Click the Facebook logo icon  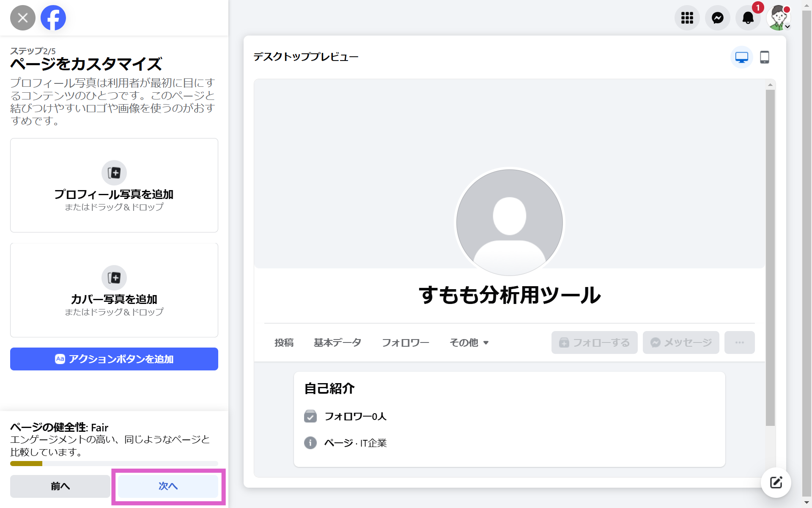53,18
